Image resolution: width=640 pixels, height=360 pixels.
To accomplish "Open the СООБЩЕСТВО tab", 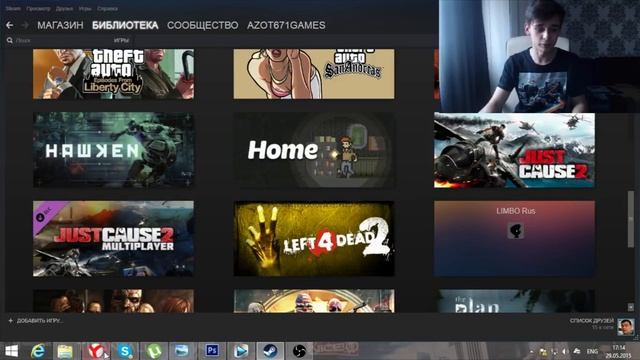I will [202, 25].
